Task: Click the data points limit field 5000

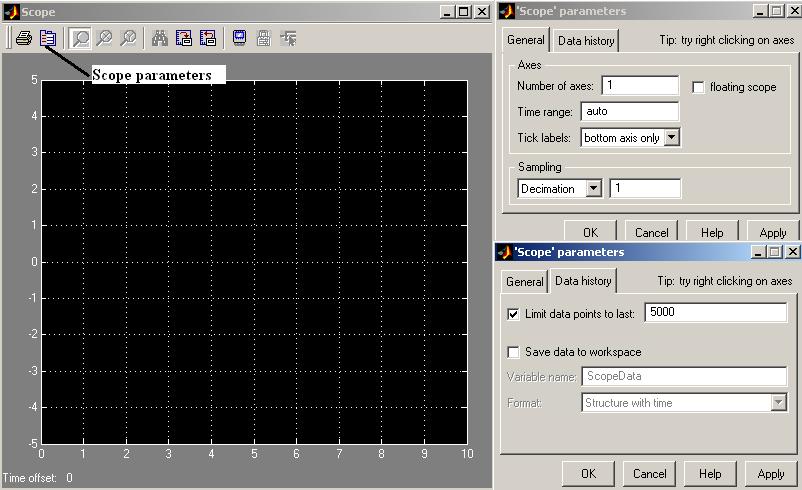Action: click(715, 312)
